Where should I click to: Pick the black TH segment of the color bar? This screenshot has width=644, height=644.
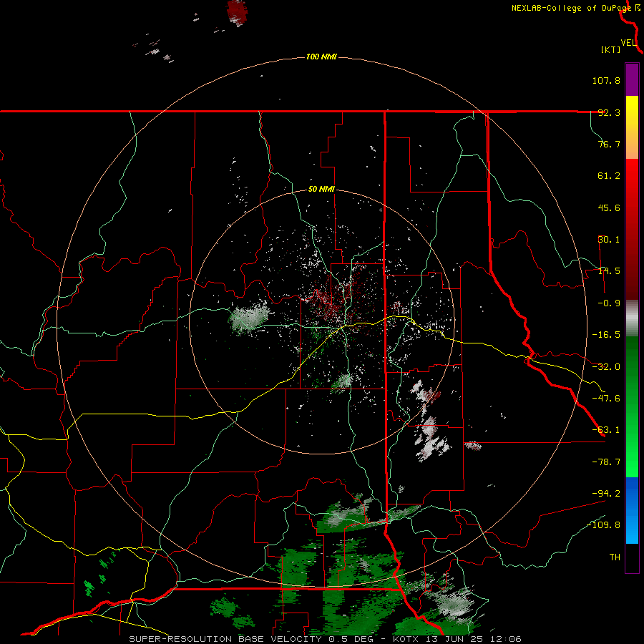[x=632, y=558]
